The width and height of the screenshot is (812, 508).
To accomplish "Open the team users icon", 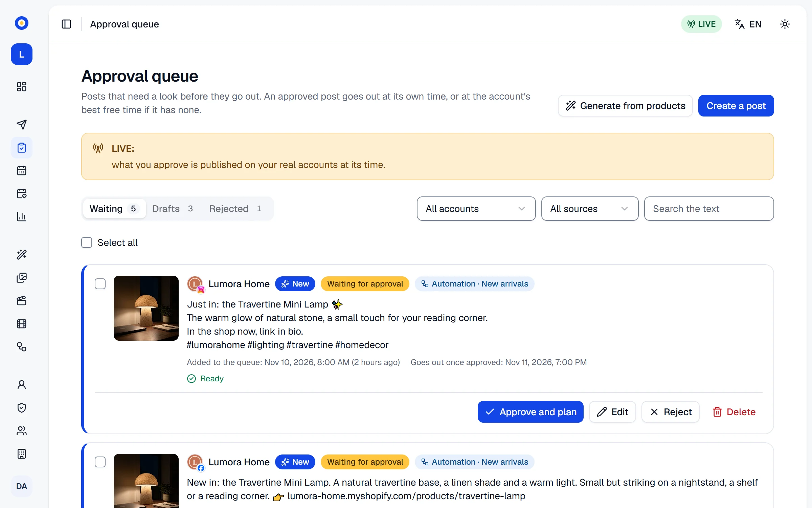I will 22,431.
